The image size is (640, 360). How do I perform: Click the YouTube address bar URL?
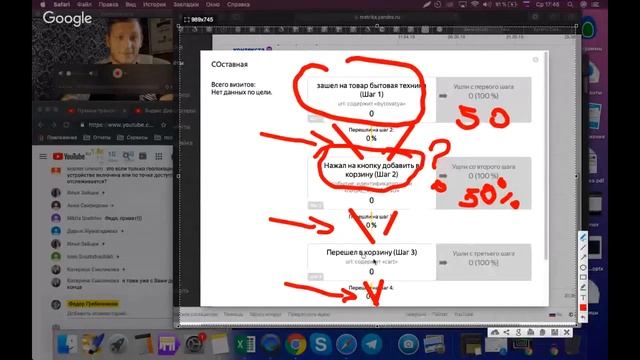point(121,125)
